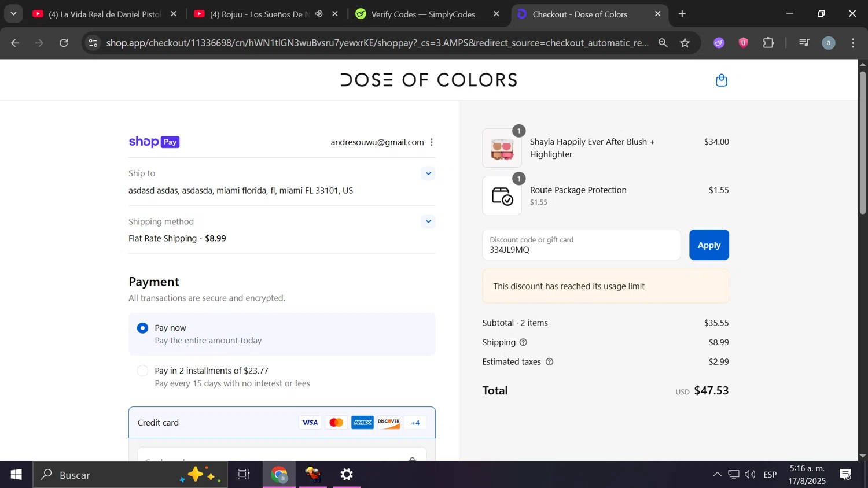
Task: Click the Discover card logo
Action: 389,423
